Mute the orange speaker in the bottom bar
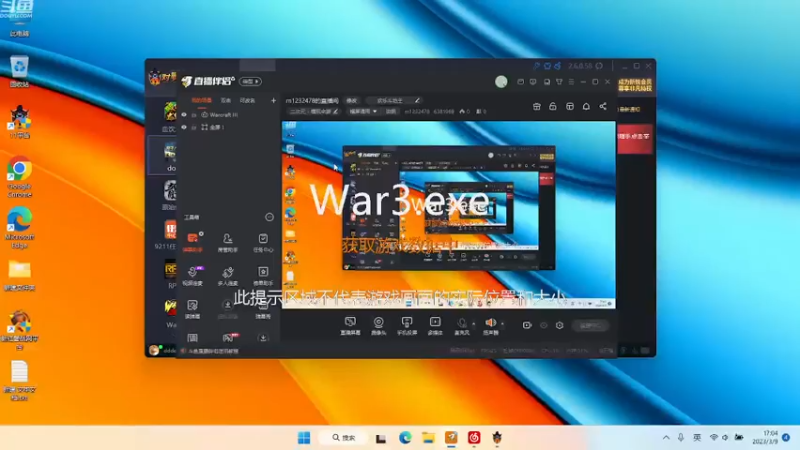Screen dimensions: 800x450 click(490, 326)
